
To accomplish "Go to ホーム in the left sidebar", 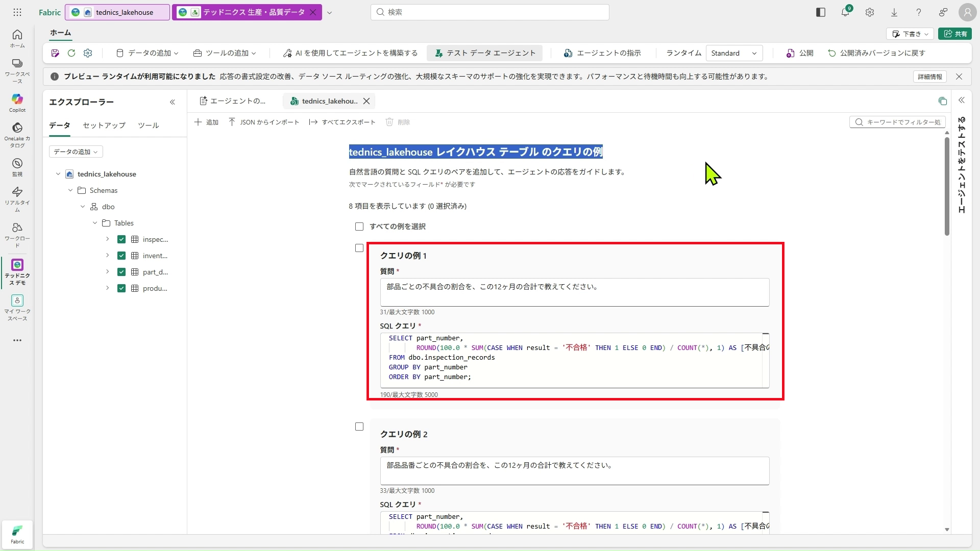I will pos(17,38).
